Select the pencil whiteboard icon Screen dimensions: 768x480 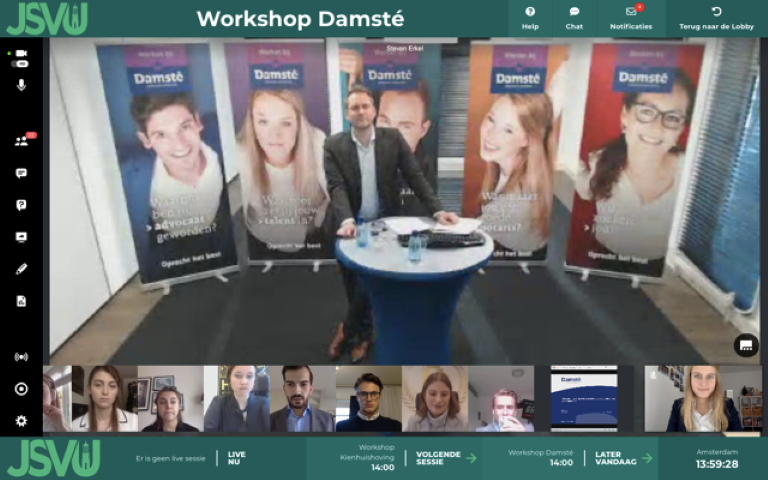pos(21,269)
